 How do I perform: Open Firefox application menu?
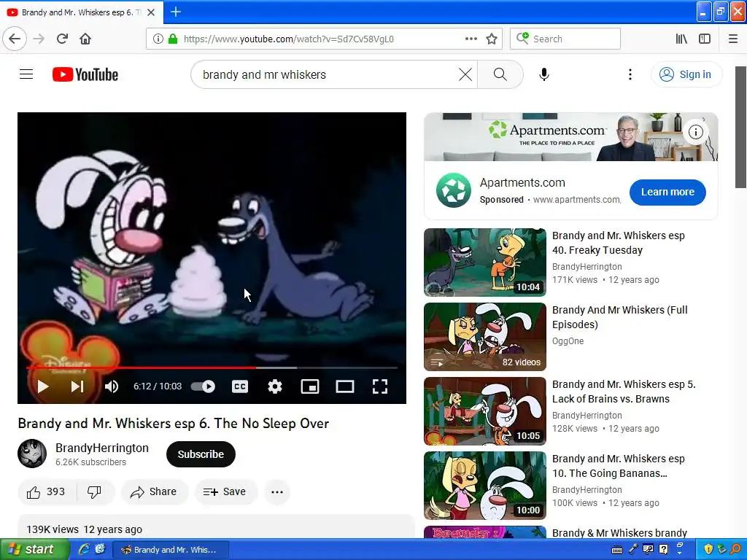(x=732, y=39)
